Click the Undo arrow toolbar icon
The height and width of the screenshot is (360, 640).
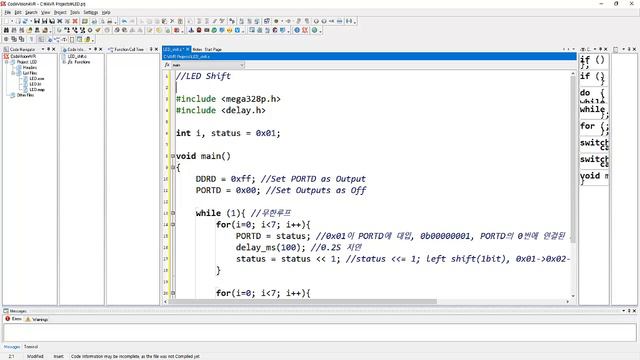(x=124, y=21)
